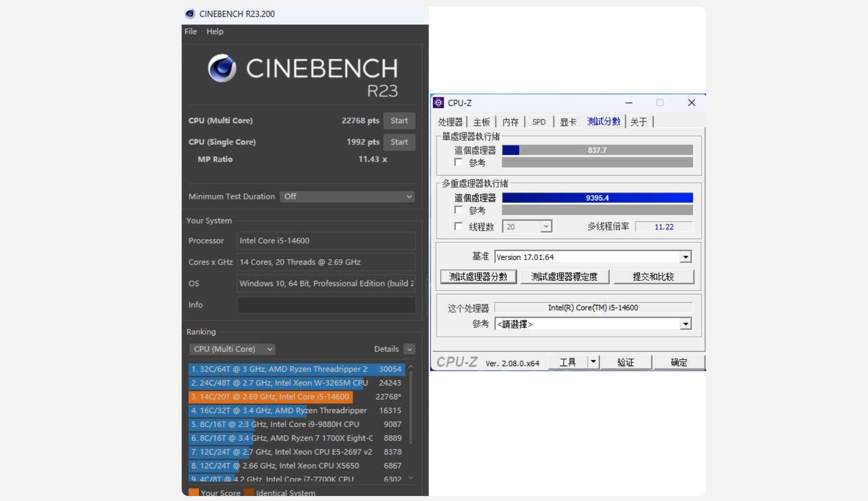Open the CPU (Multi Core) ranking dropdown
The image size is (868, 501).
coord(232,349)
